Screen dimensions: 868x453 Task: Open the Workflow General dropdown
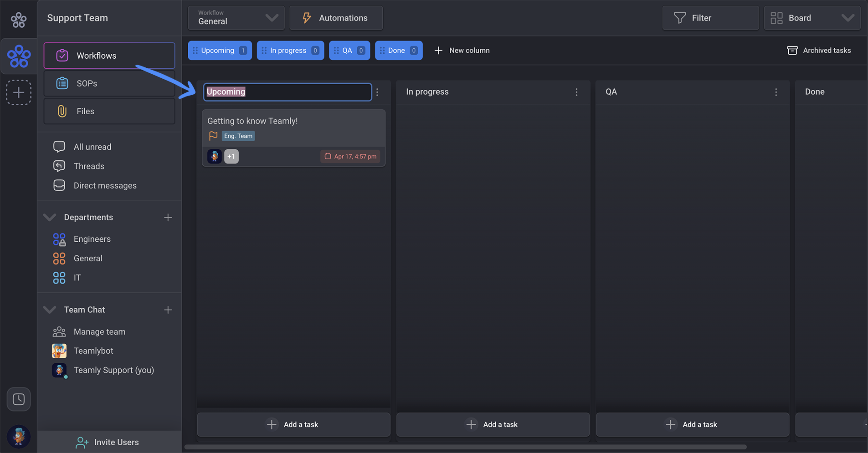(x=236, y=18)
